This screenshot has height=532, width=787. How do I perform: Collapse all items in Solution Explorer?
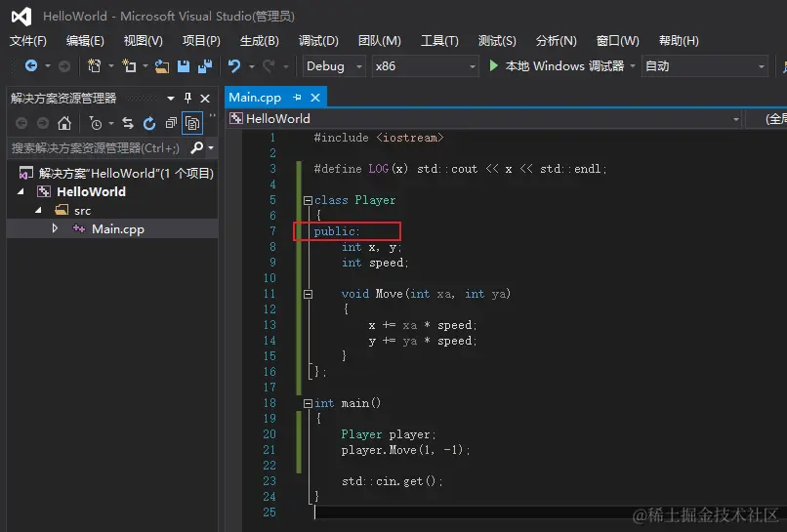point(171,123)
